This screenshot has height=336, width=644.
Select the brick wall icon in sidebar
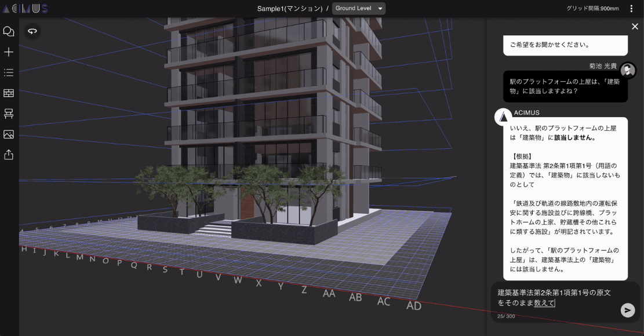point(9,93)
